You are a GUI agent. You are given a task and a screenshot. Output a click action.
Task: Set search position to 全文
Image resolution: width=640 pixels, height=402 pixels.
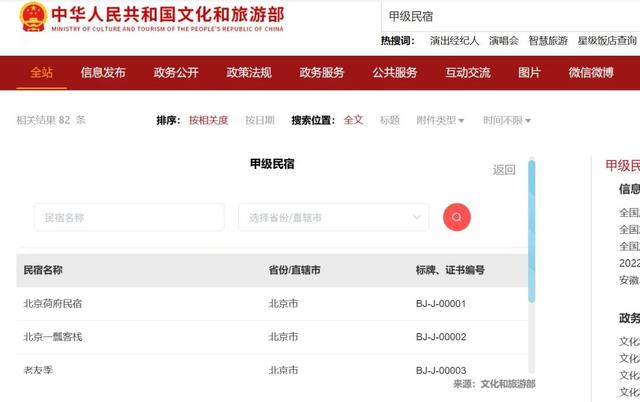coord(353,120)
